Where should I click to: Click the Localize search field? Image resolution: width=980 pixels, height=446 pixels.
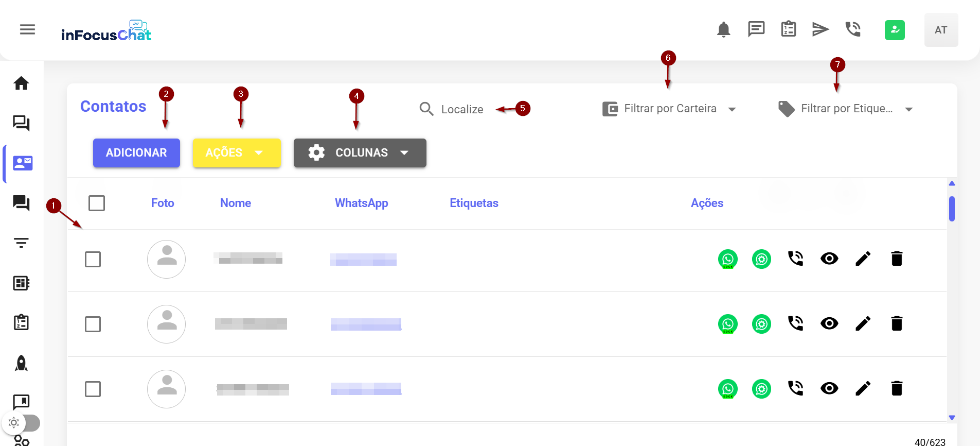point(462,109)
